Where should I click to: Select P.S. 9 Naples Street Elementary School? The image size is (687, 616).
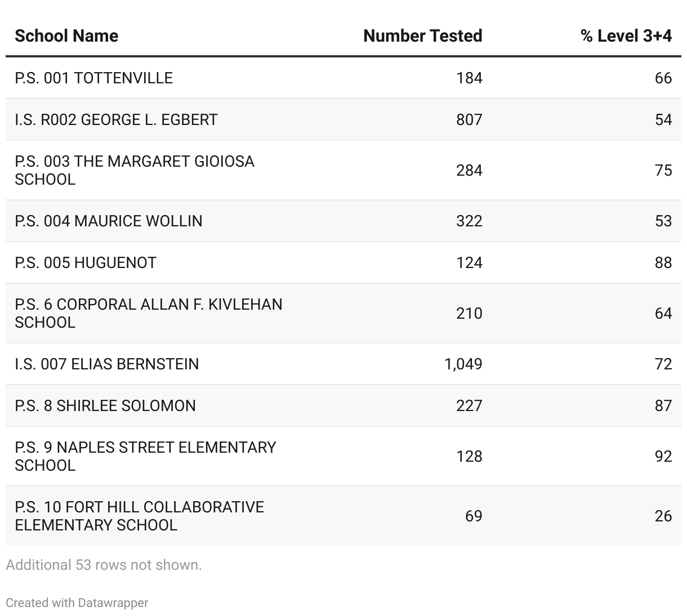tap(145, 456)
